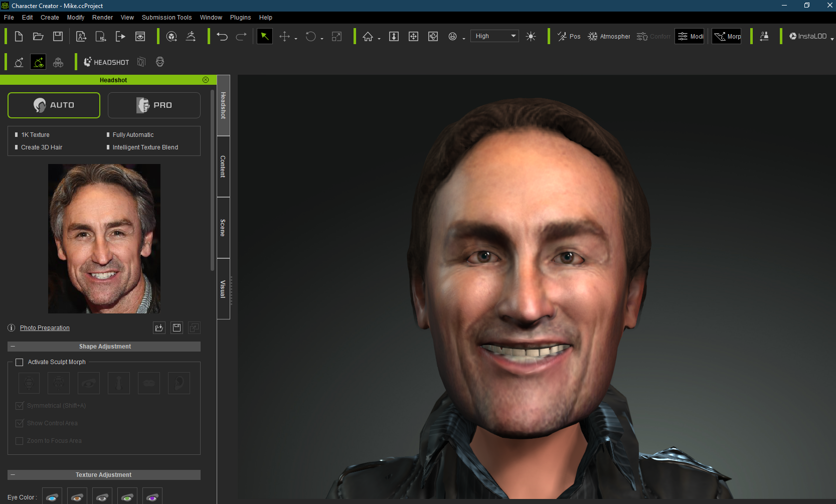
Task: Toggle the active eye-view mode icon
Action: [38, 62]
